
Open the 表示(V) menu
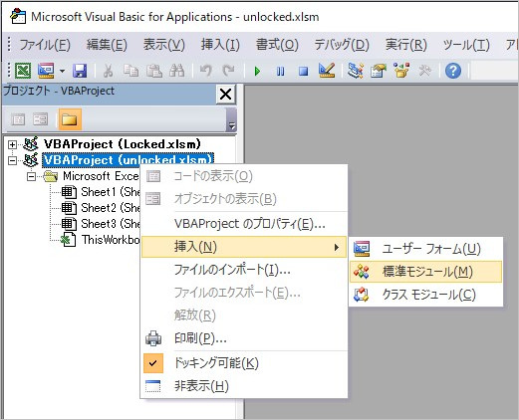click(164, 45)
